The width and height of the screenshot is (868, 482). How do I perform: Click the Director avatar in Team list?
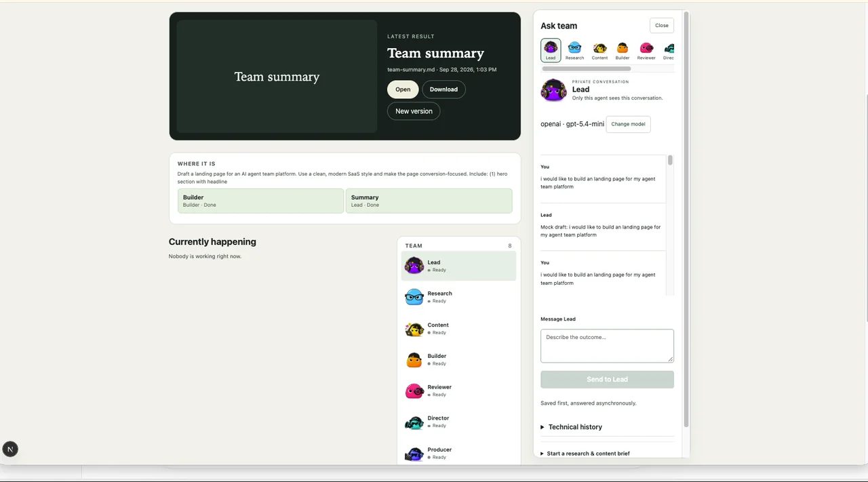pyautogui.click(x=414, y=422)
